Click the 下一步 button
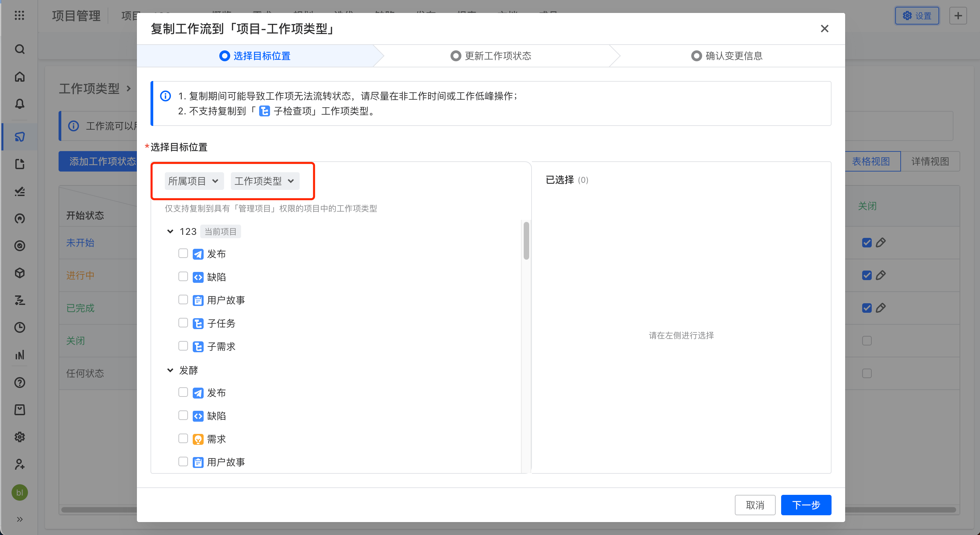Viewport: 980px width, 535px height. 806,505
